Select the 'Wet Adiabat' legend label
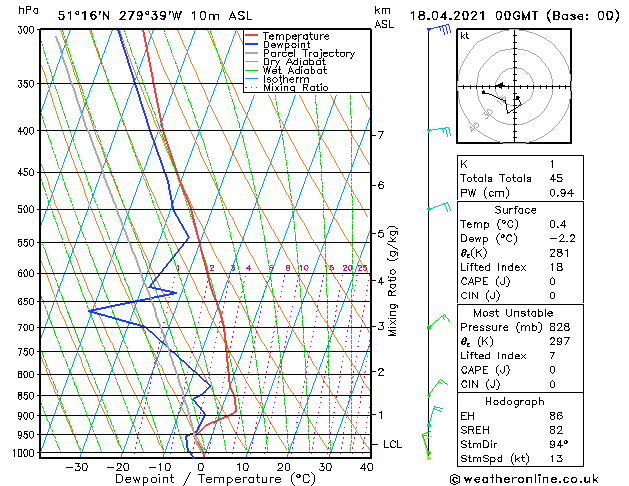 tap(295, 70)
